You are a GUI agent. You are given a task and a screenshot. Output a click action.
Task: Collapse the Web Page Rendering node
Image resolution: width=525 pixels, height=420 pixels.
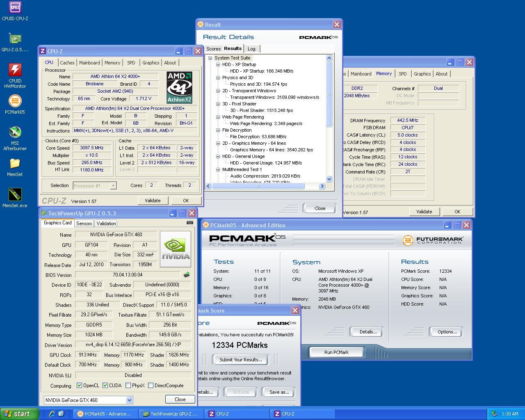click(218, 117)
